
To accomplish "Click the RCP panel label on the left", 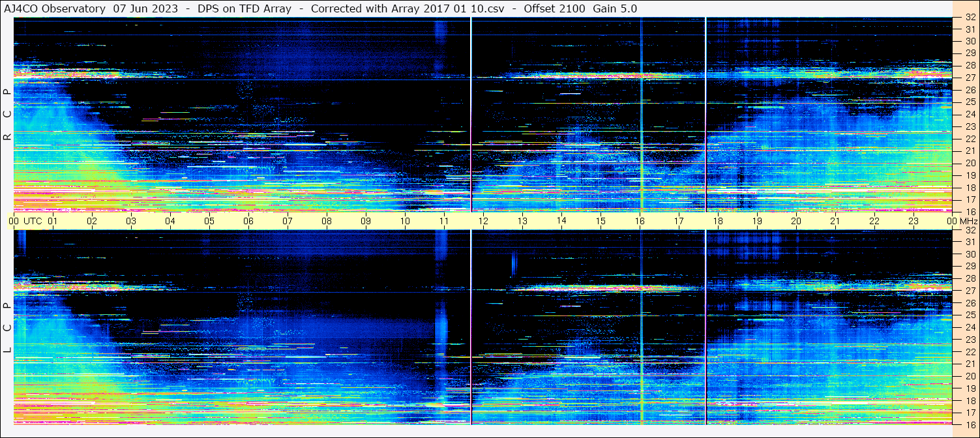I will click(x=7, y=115).
